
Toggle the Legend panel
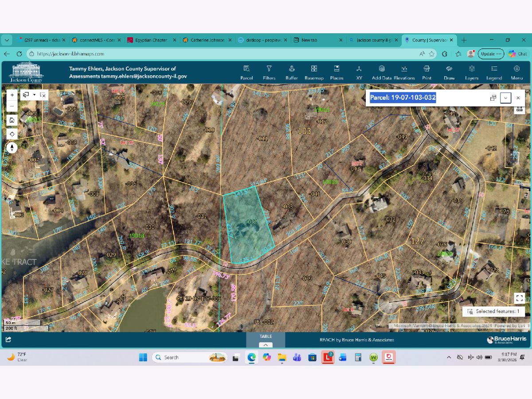pos(494,72)
